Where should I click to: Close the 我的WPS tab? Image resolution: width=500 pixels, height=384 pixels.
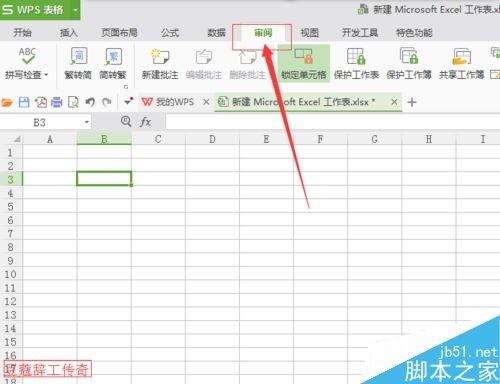[206, 102]
